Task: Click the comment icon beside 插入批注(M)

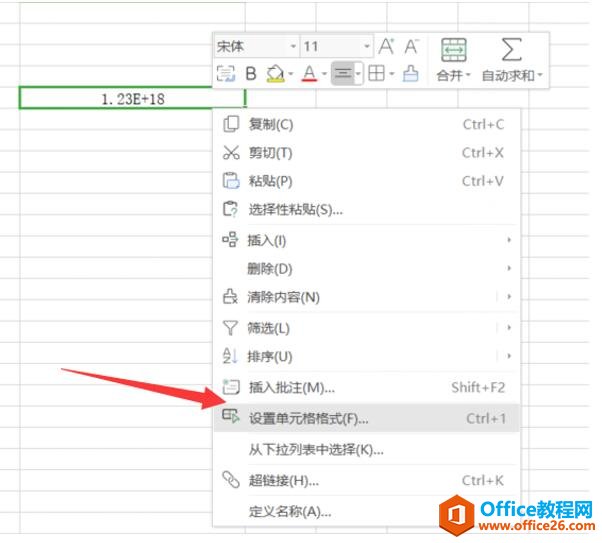Action: click(231, 387)
